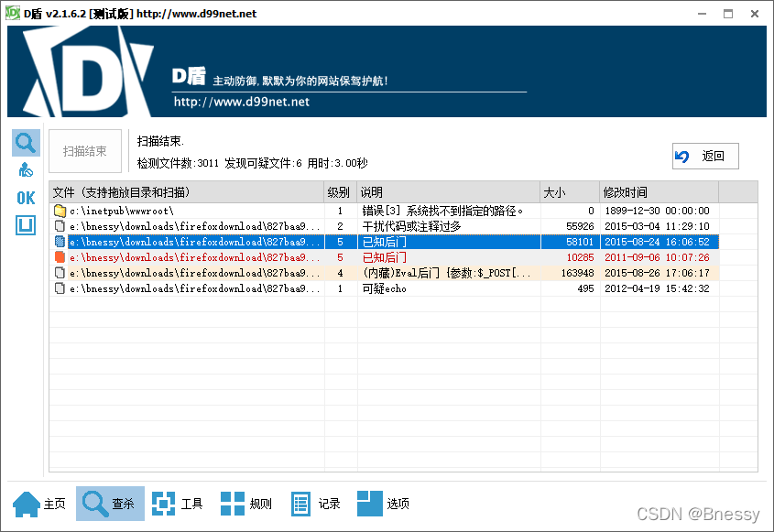This screenshot has width=774, height=532.
Task: Click the square bracket icon in sidebar
Action: pos(26,225)
